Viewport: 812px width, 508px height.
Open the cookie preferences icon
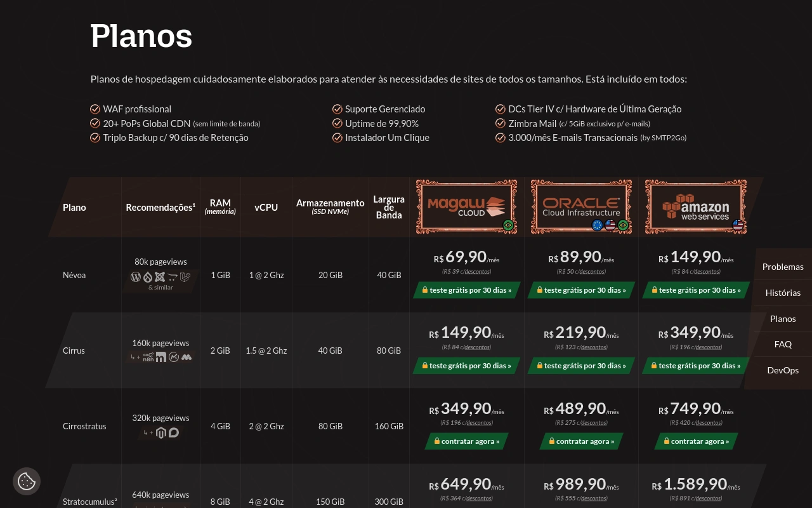(27, 481)
